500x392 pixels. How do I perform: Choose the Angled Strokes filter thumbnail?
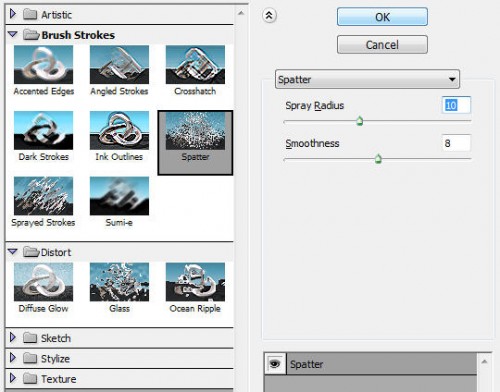coord(119,65)
